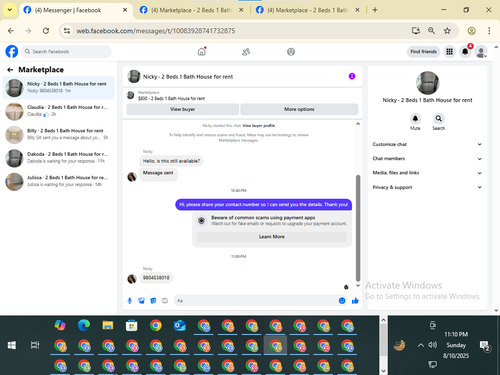Click the phone number message 9804538018
The width and height of the screenshot is (500, 375).
click(156, 278)
